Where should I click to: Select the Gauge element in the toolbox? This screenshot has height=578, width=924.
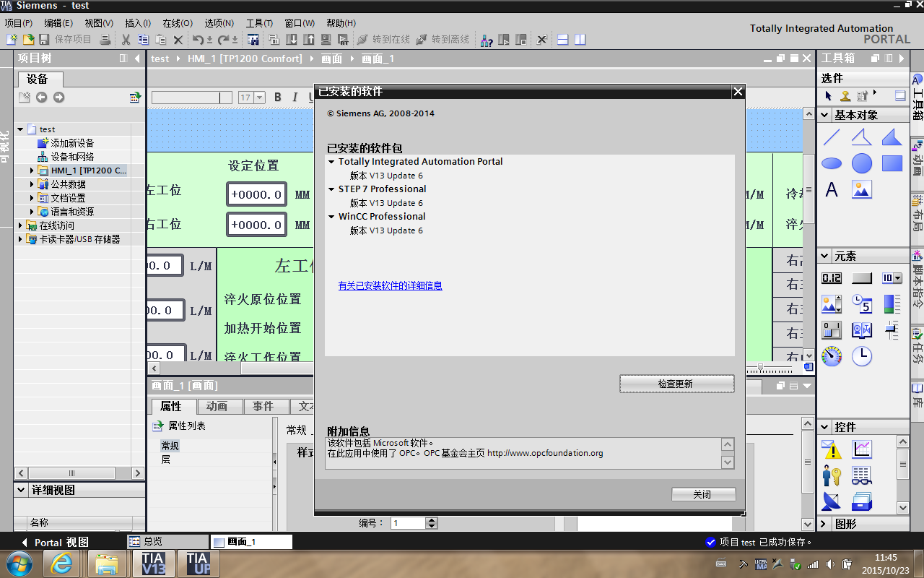pos(832,356)
